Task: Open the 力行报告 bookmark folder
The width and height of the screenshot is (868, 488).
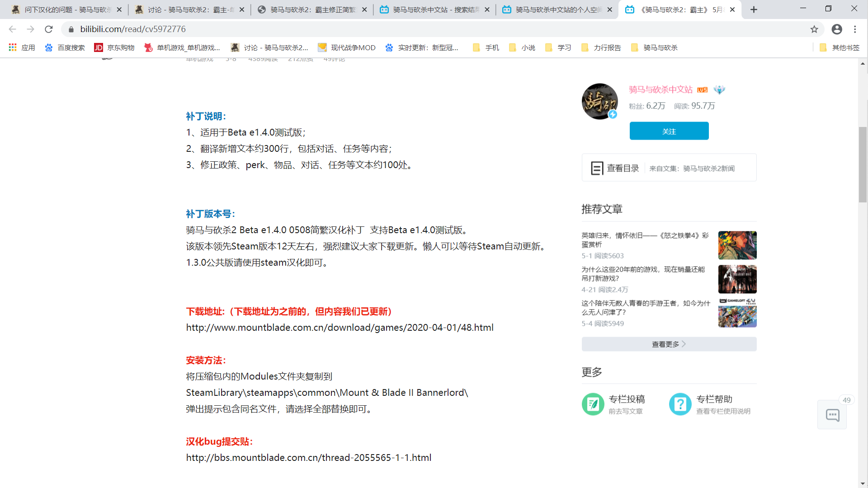Action: [x=601, y=47]
